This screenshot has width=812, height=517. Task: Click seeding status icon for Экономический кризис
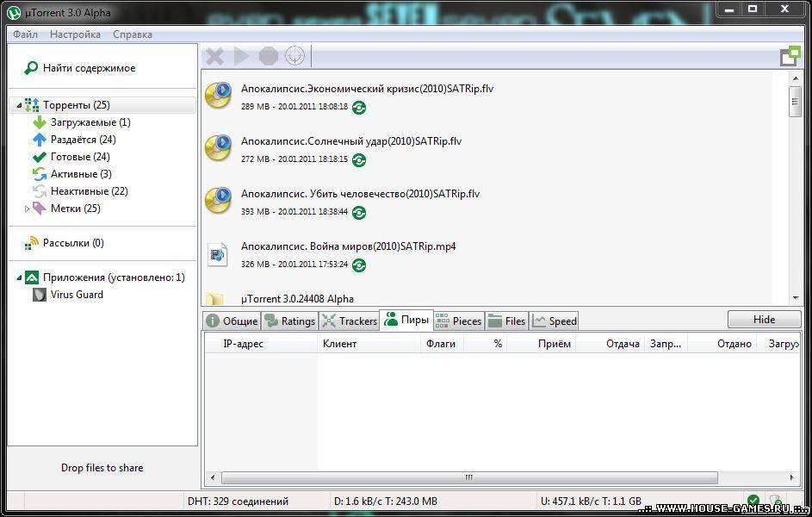[359, 107]
